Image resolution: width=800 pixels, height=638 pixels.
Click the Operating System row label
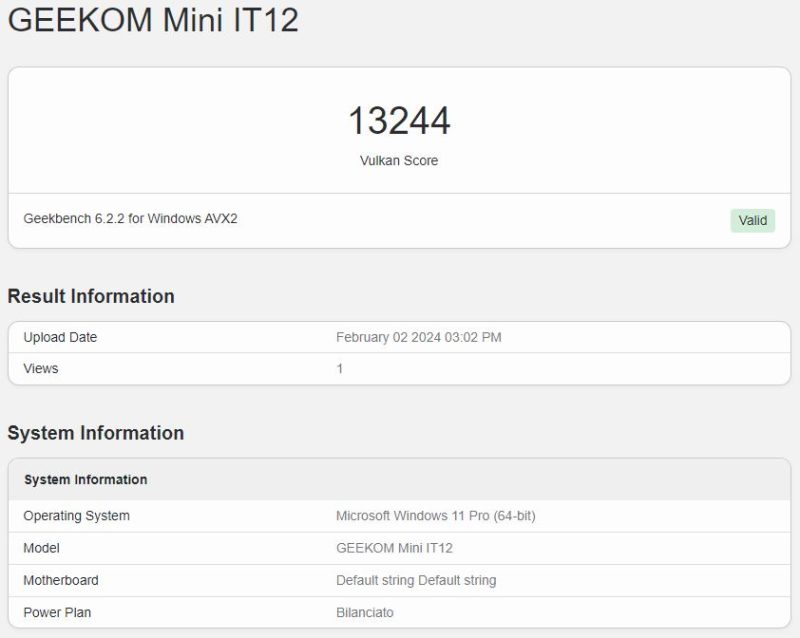click(76, 516)
